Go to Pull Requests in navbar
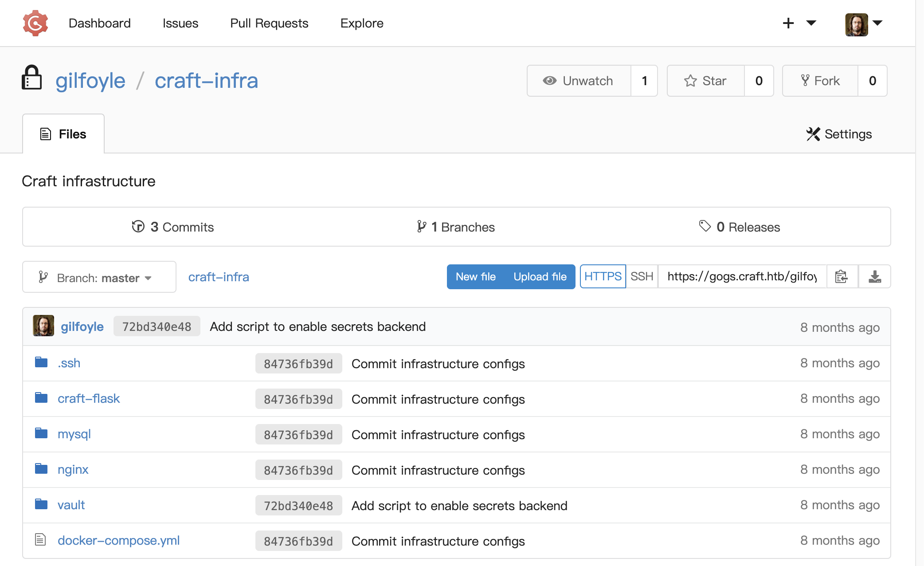 click(x=269, y=23)
